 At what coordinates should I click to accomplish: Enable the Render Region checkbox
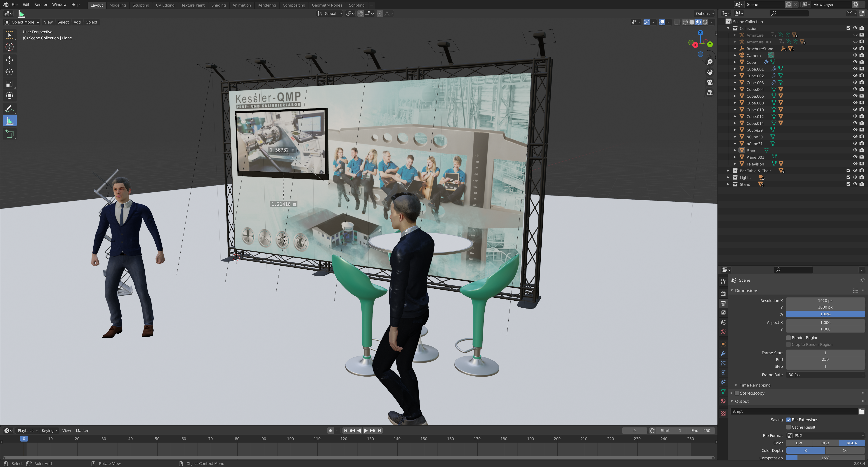[788, 338]
